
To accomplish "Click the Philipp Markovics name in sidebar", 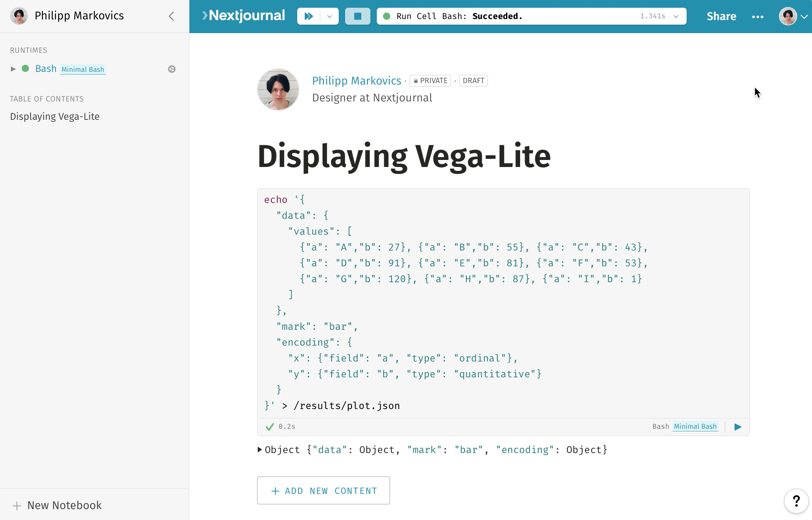I will (x=79, y=16).
